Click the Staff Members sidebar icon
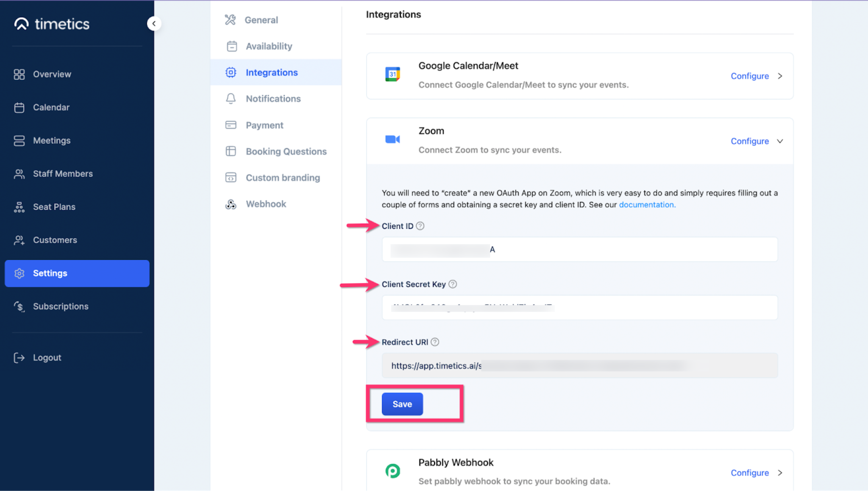 tap(19, 173)
